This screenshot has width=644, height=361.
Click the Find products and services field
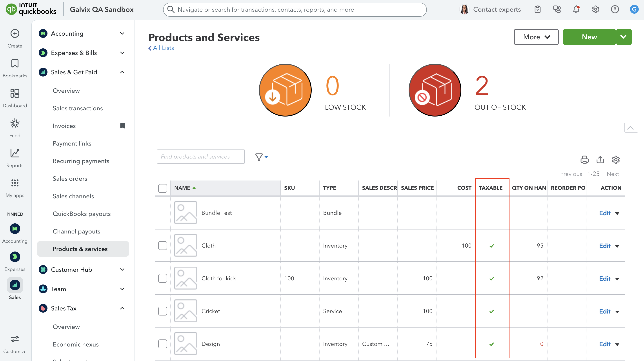click(x=200, y=157)
